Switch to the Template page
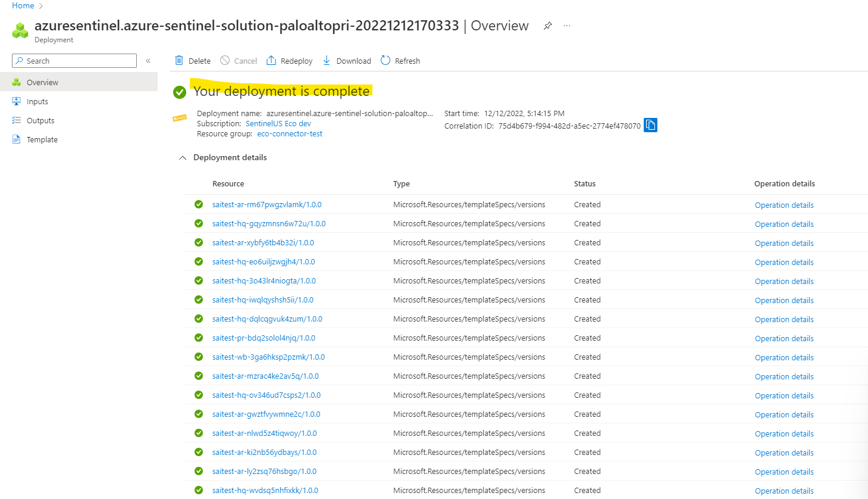 coord(42,139)
